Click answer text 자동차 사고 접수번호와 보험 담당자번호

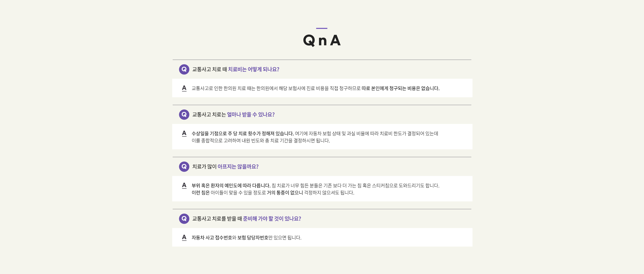230,238
